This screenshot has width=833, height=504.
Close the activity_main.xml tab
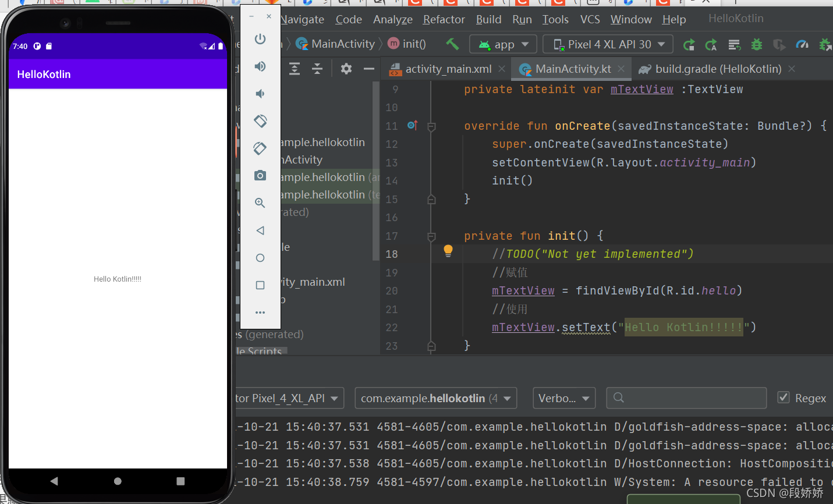(502, 69)
